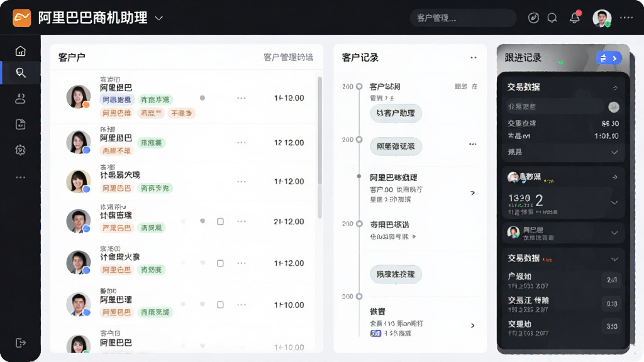The width and height of the screenshot is (644, 362).
Task: Open the three-dot menu on the first customer row
Action: [x=241, y=98]
